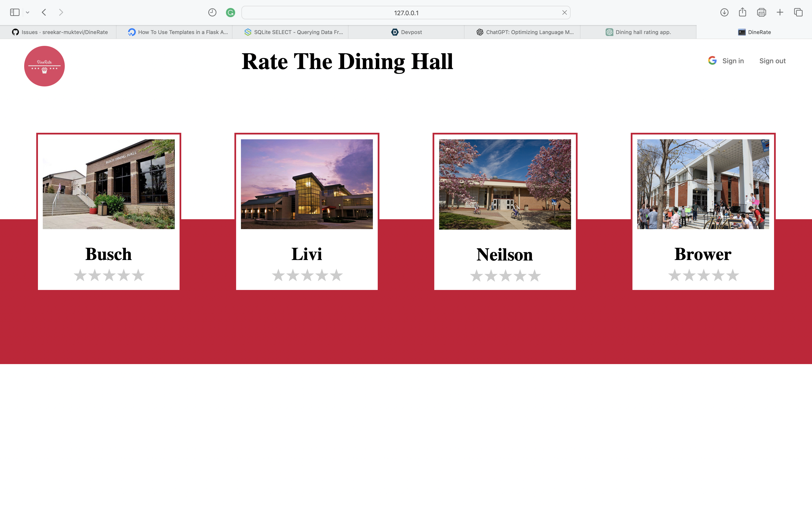The height and width of the screenshot is (507, 812).
Task: Open the Safari downloads icon
Action: [x=724, y=12]
